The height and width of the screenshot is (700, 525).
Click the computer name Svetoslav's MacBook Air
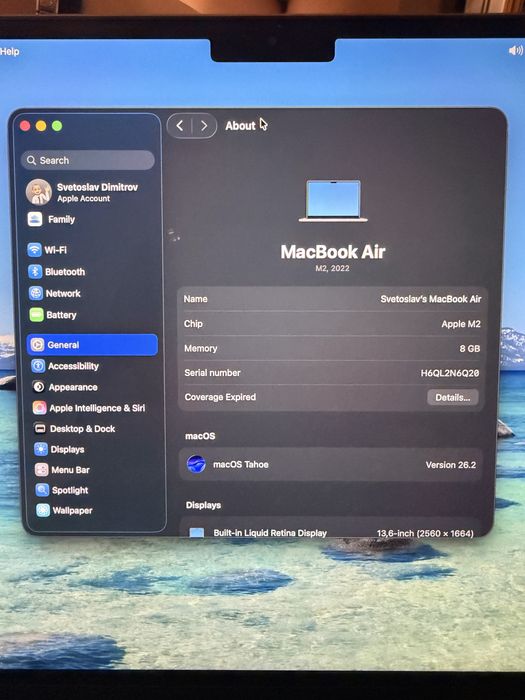pos(431,299)
